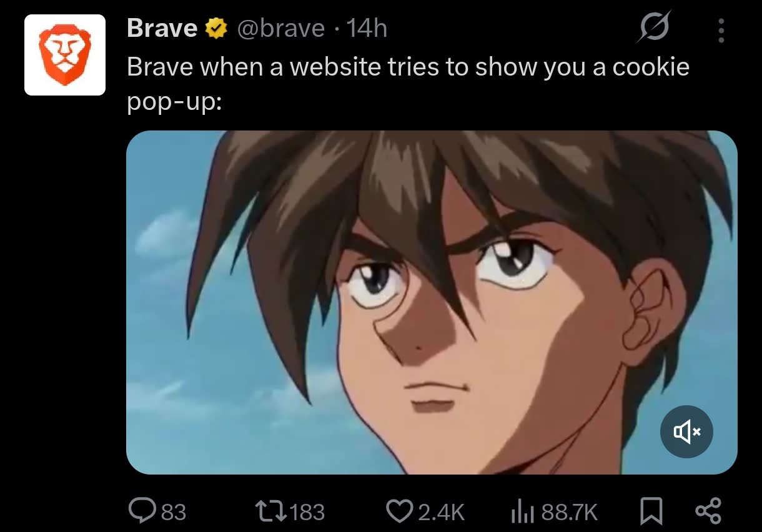Play the anime character video

(432, 302)
